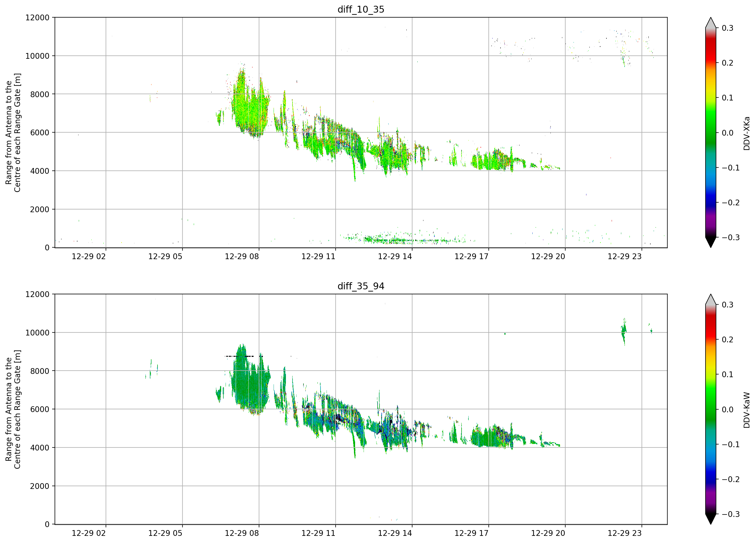Click the '6000' y-axis label on top plot
Screen dimensions: 756x543
[40, 133]
